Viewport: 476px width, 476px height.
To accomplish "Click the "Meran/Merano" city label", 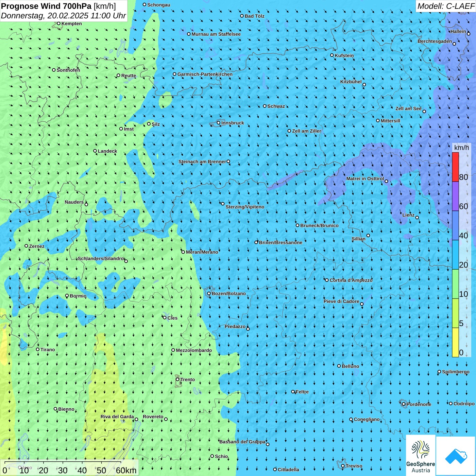I will point(202,252).
